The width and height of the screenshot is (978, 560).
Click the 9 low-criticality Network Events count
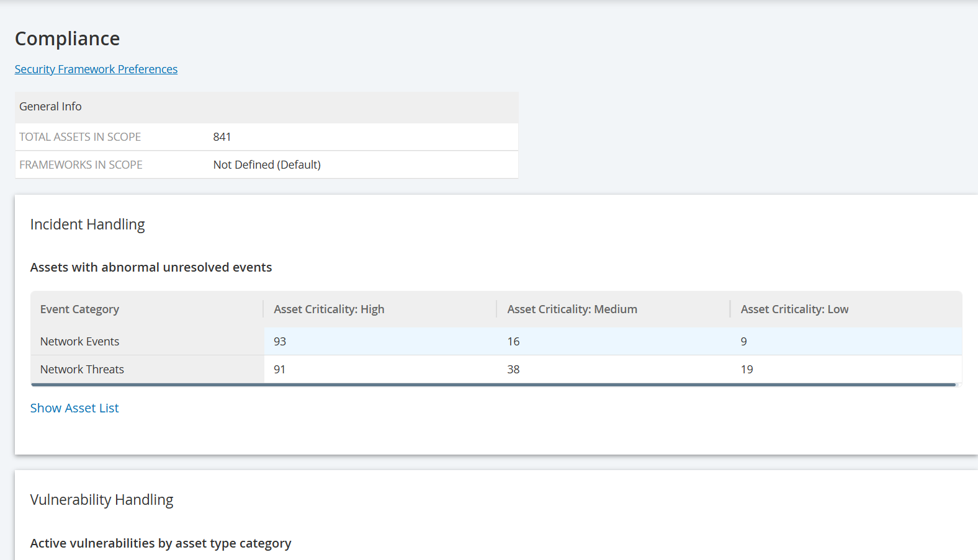[743, 342]
